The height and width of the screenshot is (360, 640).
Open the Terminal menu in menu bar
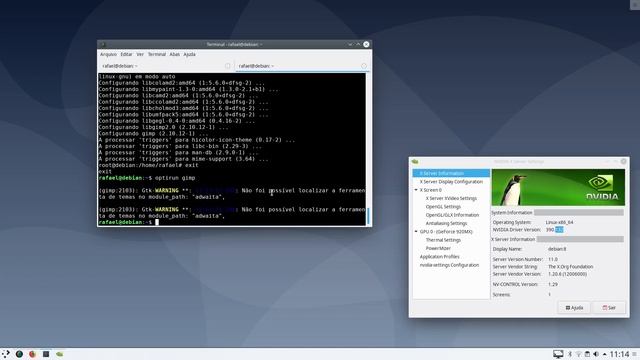click(157, 54)
